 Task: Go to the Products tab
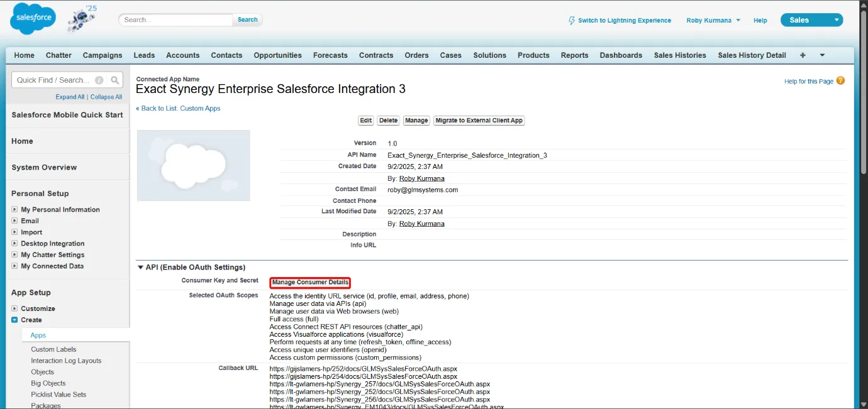click(x=533, y=55)
